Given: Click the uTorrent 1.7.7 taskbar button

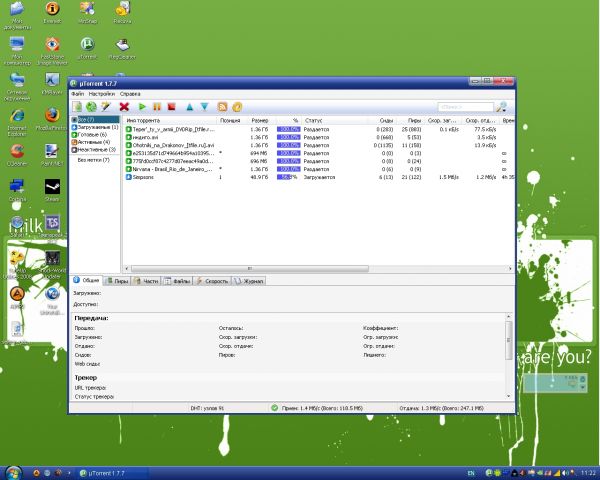Looking at the screenshot, I should click(104, 471).
